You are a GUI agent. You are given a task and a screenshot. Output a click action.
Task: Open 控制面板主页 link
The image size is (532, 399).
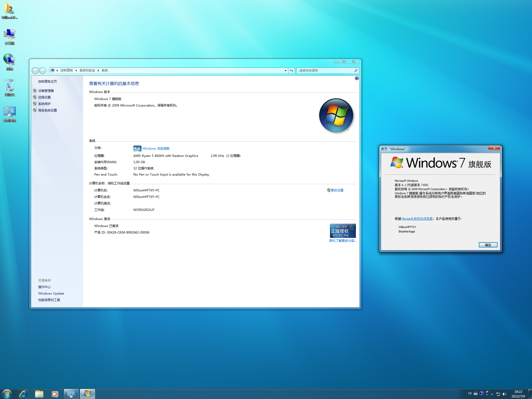tap(48, 81)
